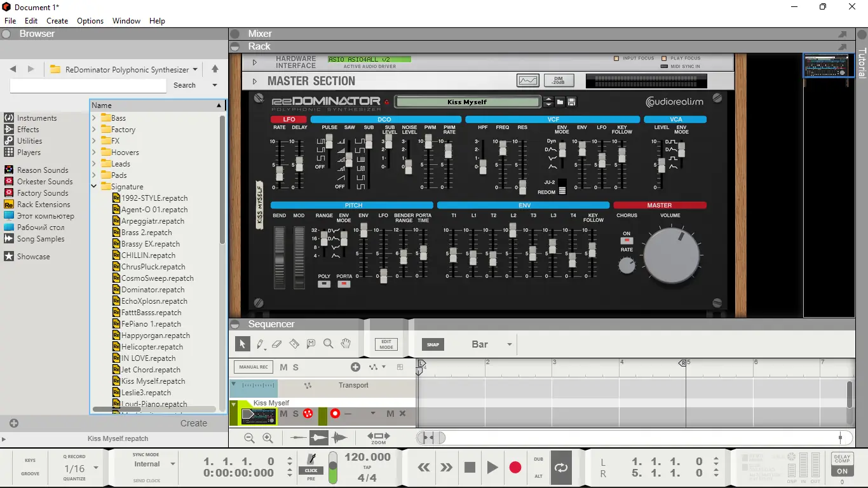The height and width of the screenshot is (488, 868).
Task: Open the File menu
Action: point(10,20)
